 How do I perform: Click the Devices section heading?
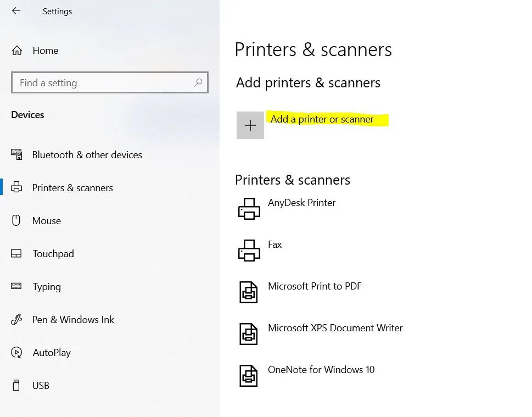pyautogui.click(x=27, y=115)
